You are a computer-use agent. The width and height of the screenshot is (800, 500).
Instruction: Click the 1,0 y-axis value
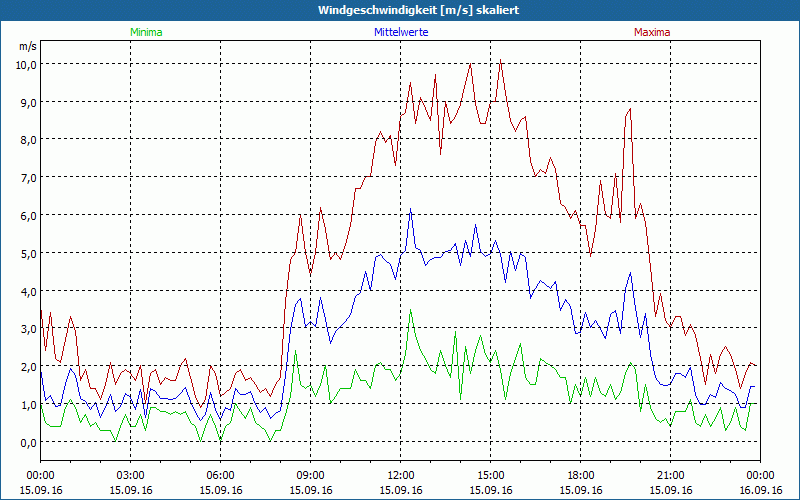tap(29, 405)
